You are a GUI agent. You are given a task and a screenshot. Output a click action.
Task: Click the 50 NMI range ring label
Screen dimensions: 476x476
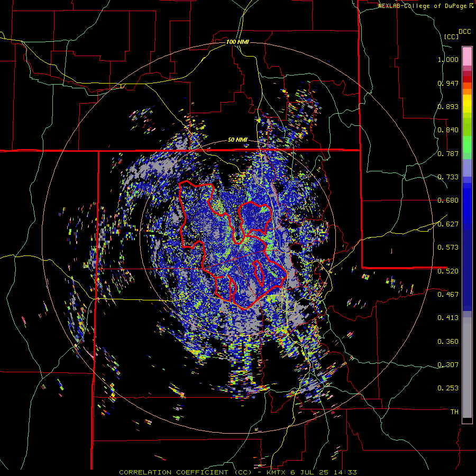pos(237,140)
